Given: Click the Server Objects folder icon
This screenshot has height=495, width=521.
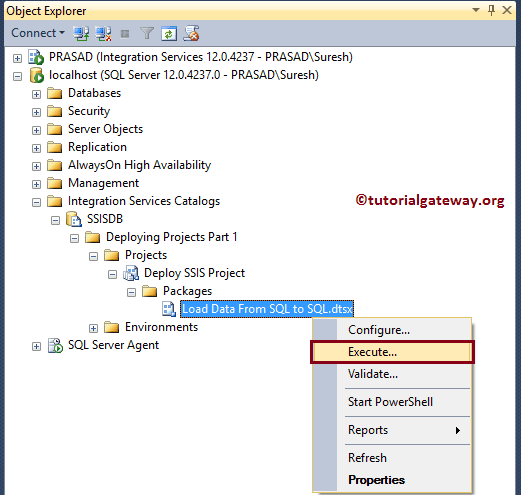Looking at the screenshot, I should pyautogui.click(x=55, y=129).
